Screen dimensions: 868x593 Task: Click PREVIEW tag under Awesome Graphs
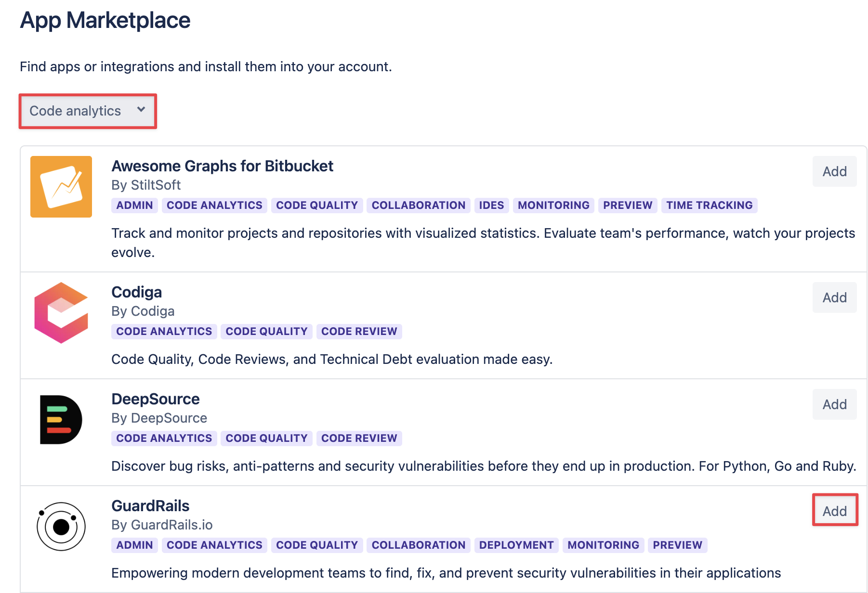[628, 206]
